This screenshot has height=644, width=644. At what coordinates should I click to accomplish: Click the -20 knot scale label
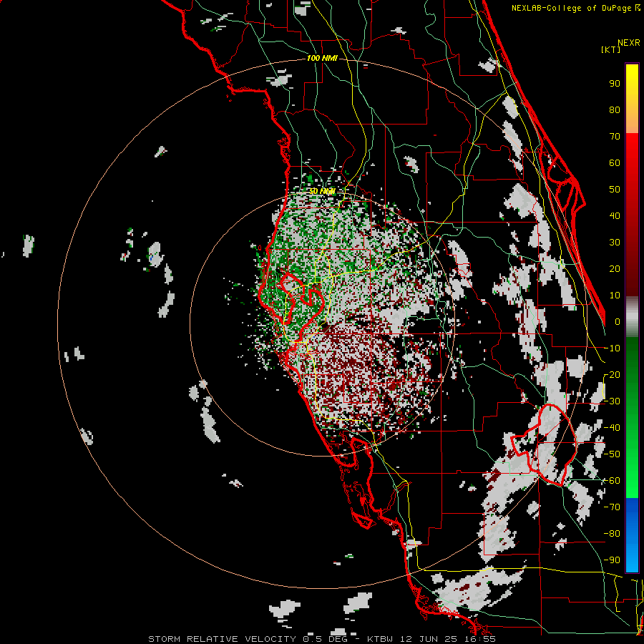coord(612,374)
